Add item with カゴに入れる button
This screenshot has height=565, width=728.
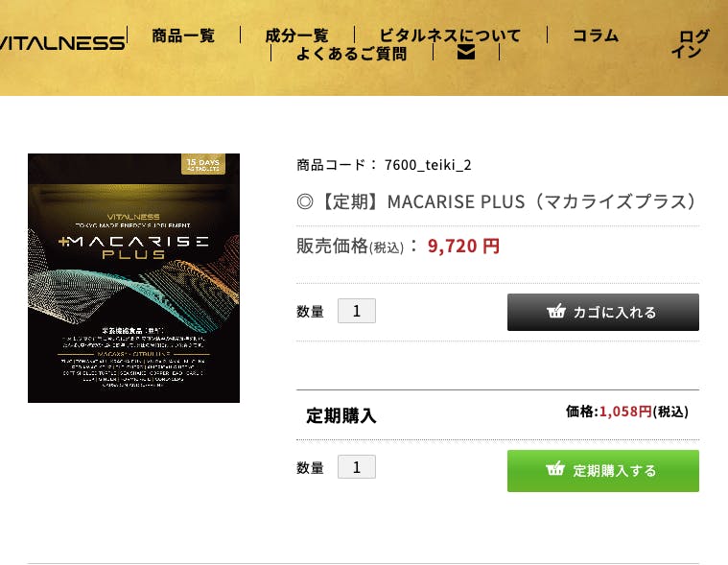coord(603,312)
